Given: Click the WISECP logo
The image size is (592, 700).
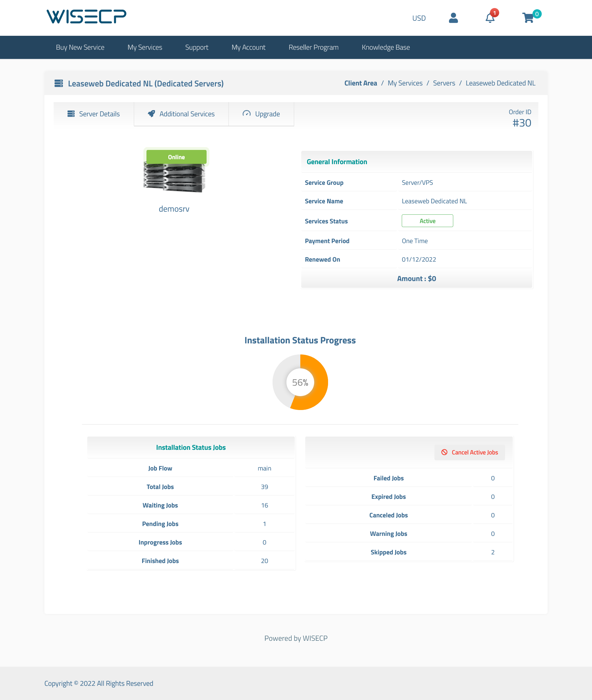Looking at the screenshot, I should coord(86,16).
